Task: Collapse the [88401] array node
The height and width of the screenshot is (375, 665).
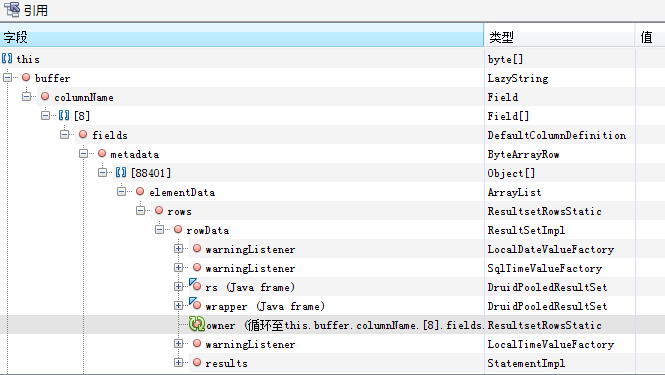Action: 103,172
